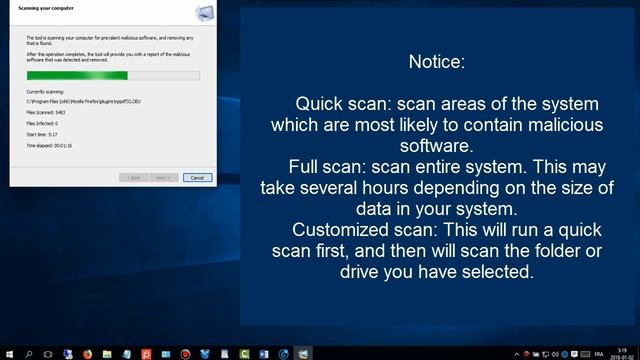Click the 'Scanning your computer' heading
Viewport: 640px width, 360px height.
(46, 8)
